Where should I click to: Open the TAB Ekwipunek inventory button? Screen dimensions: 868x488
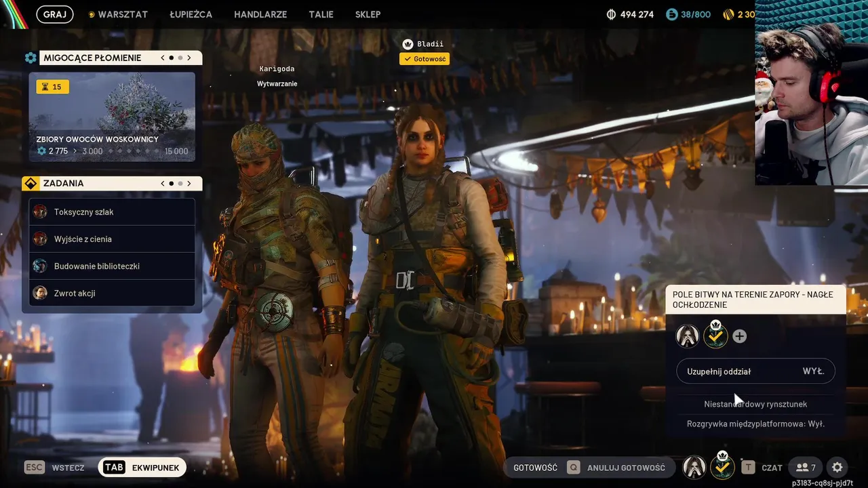tap(142, 468)
